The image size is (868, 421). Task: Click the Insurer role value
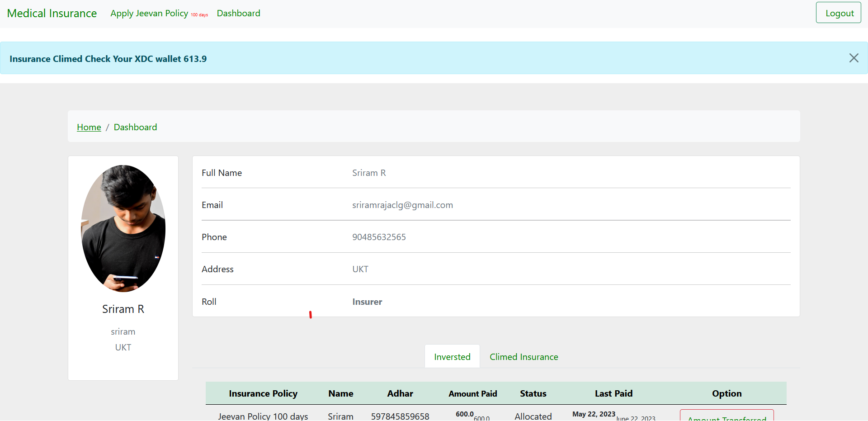pos(367,302)
